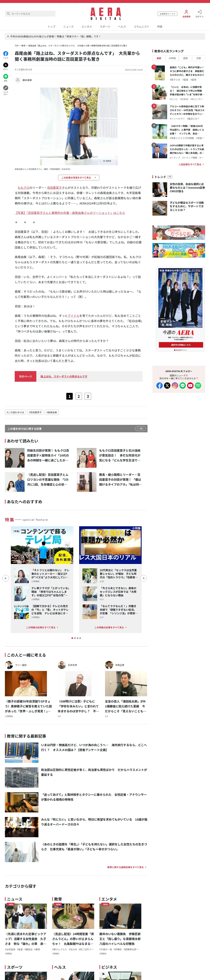Screen dimensions: 210x980
Task: Follow AERA on X in follow box
Action: tap(167, 385)
